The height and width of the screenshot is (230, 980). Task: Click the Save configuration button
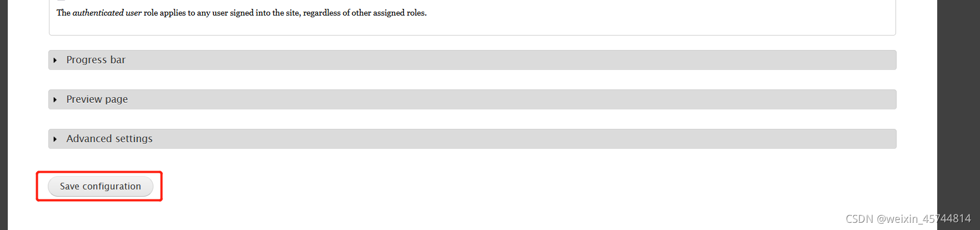100,186
